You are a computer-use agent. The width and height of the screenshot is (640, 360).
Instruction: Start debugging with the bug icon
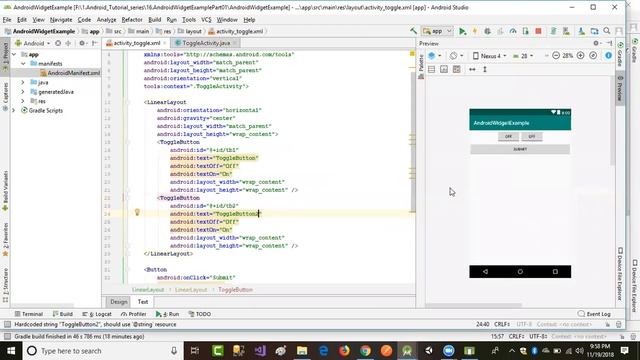[487, 31]
